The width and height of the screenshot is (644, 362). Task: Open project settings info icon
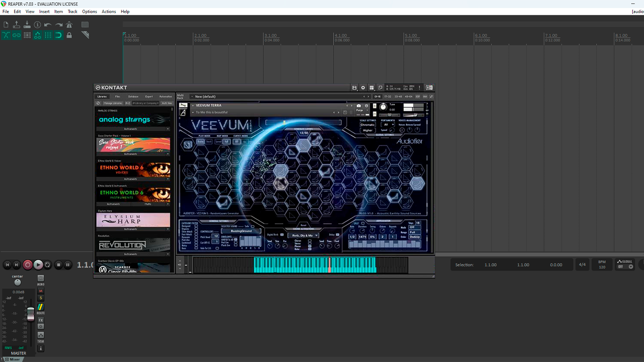pyautogui.click(x=37, y=25)
